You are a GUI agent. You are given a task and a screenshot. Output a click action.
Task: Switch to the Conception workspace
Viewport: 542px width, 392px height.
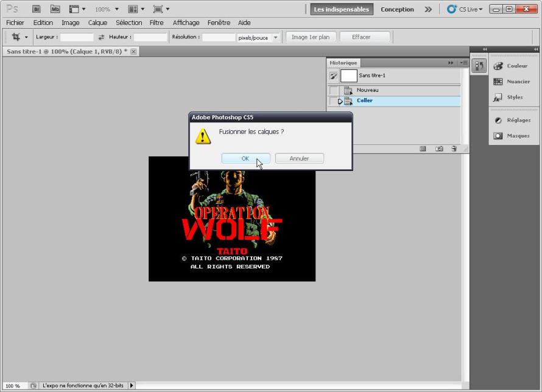[397, 9]
